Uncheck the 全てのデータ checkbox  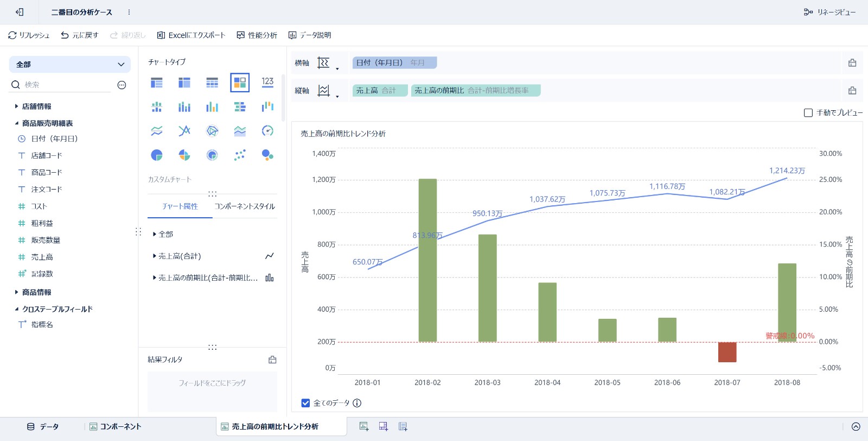coord(305,403)
